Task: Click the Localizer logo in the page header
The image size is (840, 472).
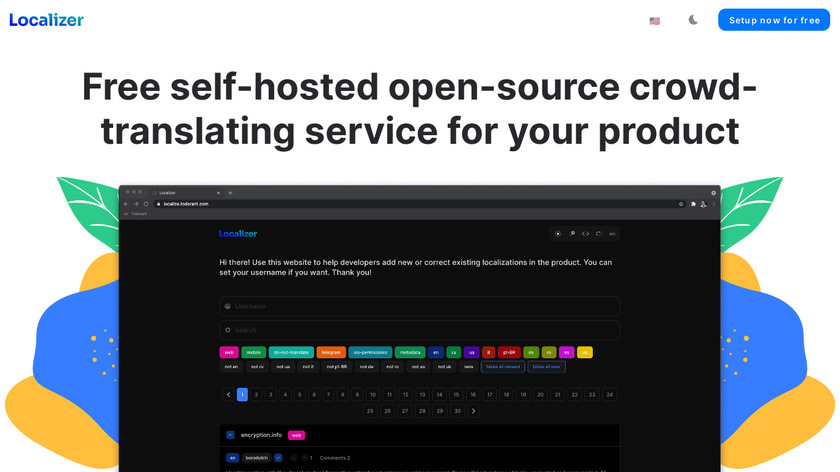Action: 47,20
